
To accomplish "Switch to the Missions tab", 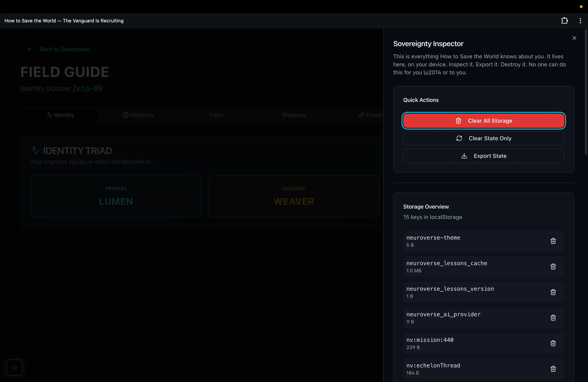I will pyautogui.click(x=138, y=115).
